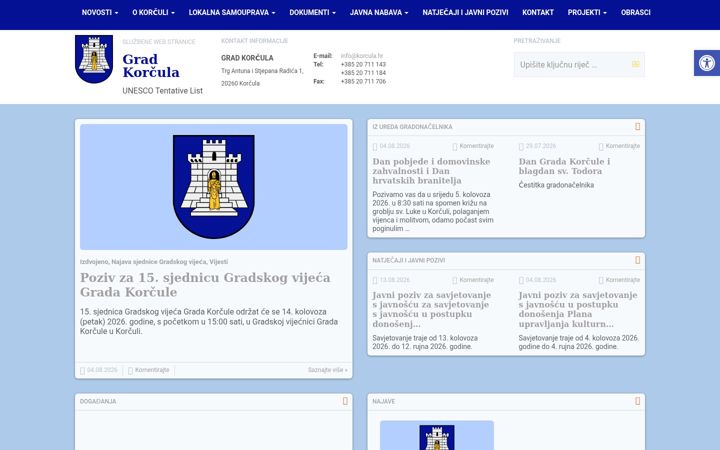This screenshot has width=720, height=450.
Task: Expand the Novosti dropdown menu
Action: click(x=100, y=12)
